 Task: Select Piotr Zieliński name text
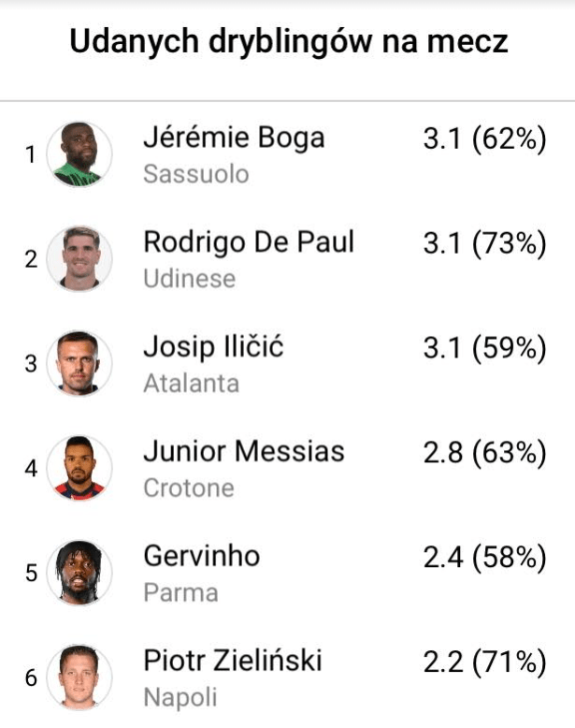[x=233, y=662]
